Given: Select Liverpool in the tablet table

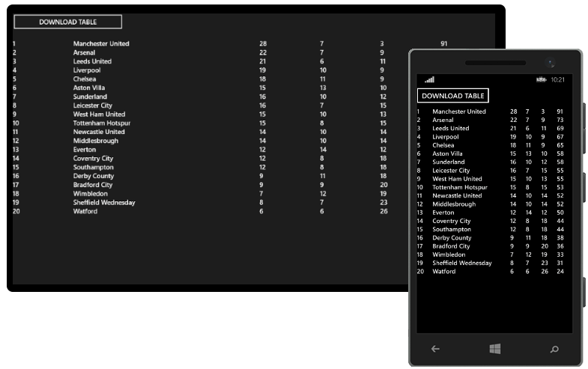Looking at the screenshot, I should pos(87,70).
